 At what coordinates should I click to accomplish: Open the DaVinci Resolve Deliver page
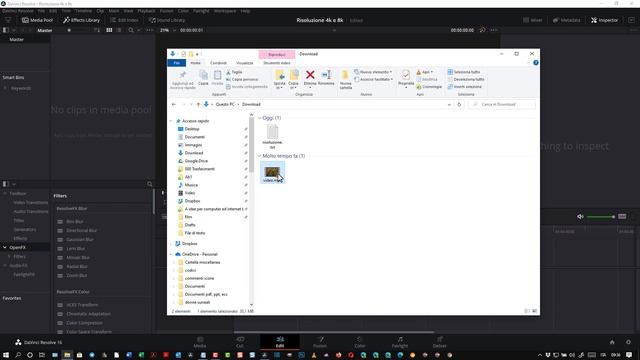pyautogui.click(x=440, y=342)
